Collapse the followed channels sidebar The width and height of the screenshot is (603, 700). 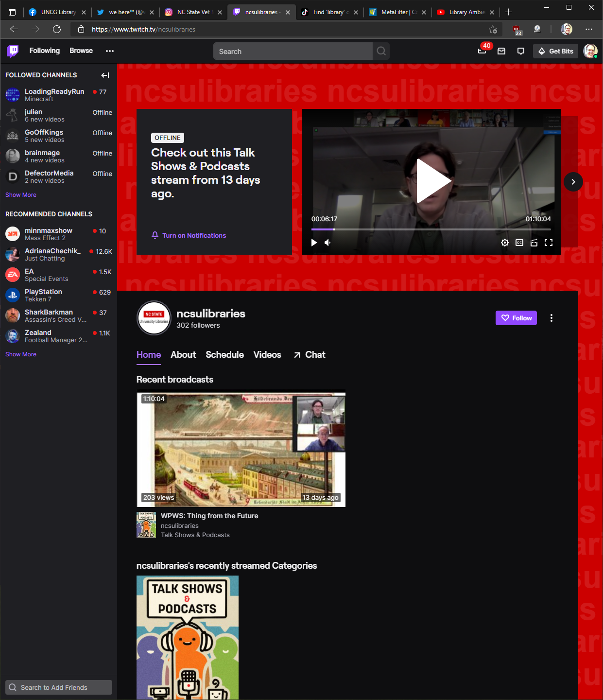tap(105, 75)
